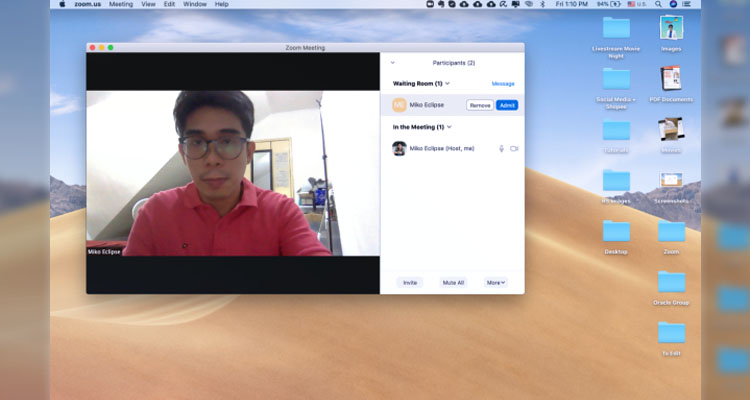Screen dimensions: 750x400
Task: Click the Message link beside Waiting Room
Action: tap(503, 84)
